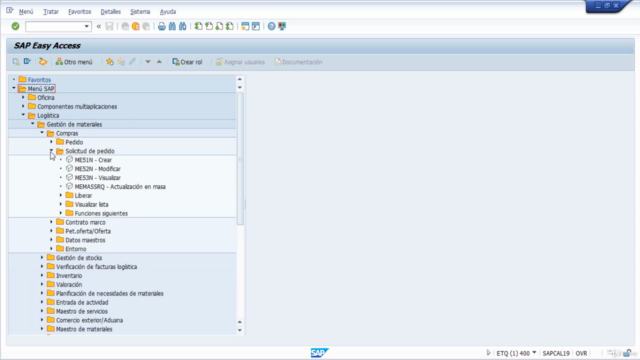Select ME53N - Visualizar transaction
Screen dimensions: 640x360
[x=98, y=178]
